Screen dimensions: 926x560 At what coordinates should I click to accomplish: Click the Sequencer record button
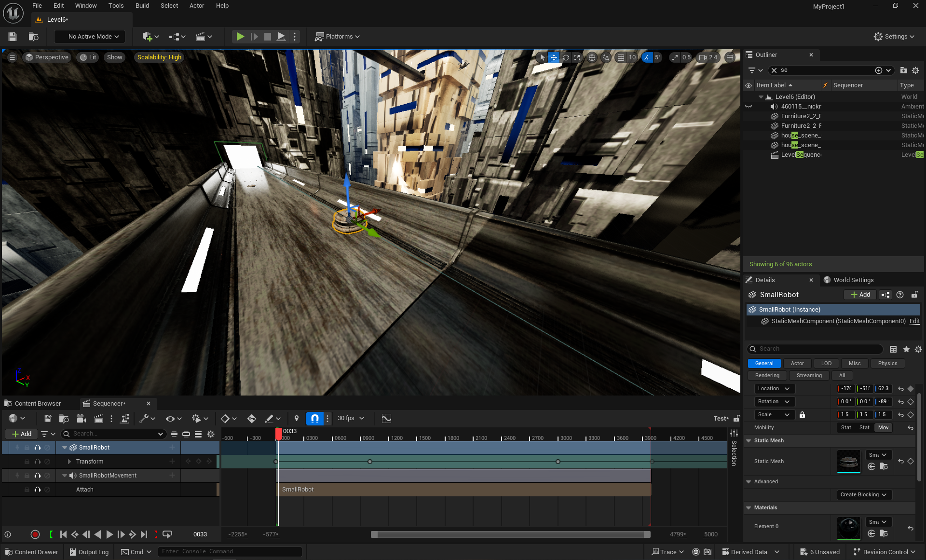35,534
